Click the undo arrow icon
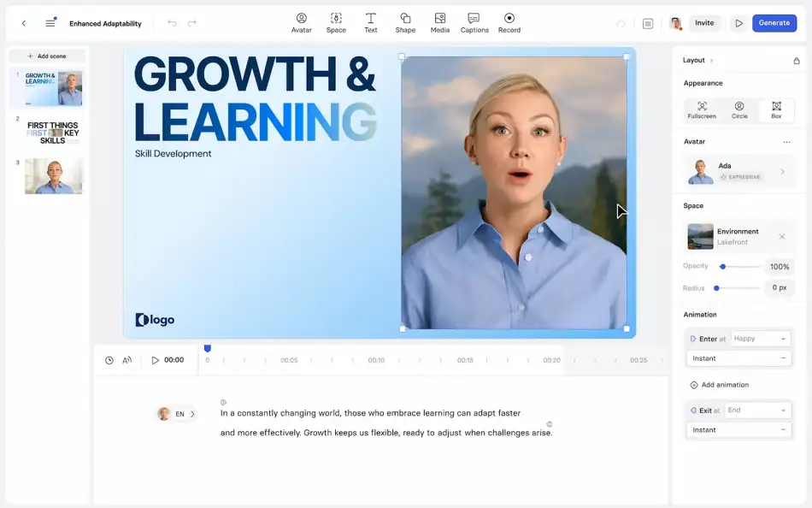This screenshot has height=508, width=812. (x=172, y=23)
